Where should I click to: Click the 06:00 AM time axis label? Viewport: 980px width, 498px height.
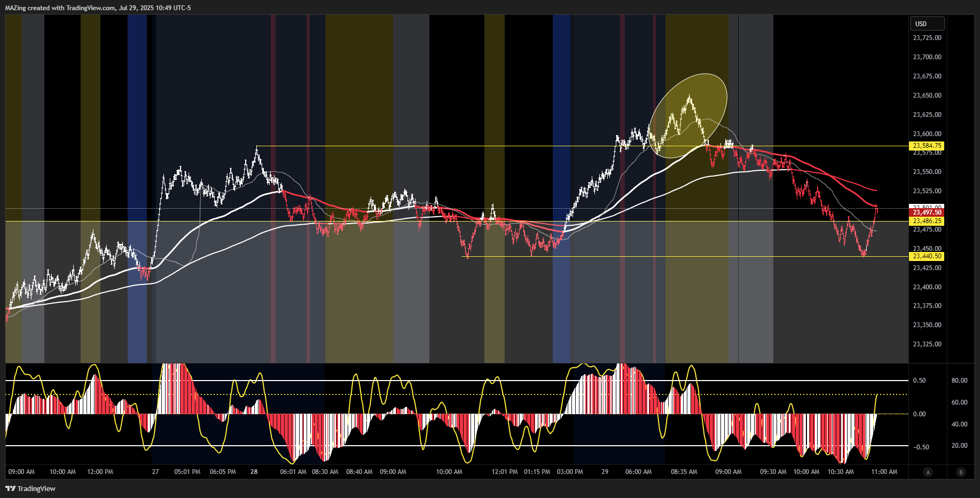[638, 472]
